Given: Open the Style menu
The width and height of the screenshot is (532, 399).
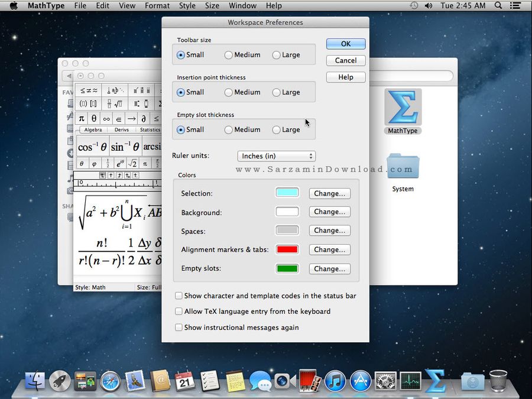Looking at the screenshot, I should (187, 5).
